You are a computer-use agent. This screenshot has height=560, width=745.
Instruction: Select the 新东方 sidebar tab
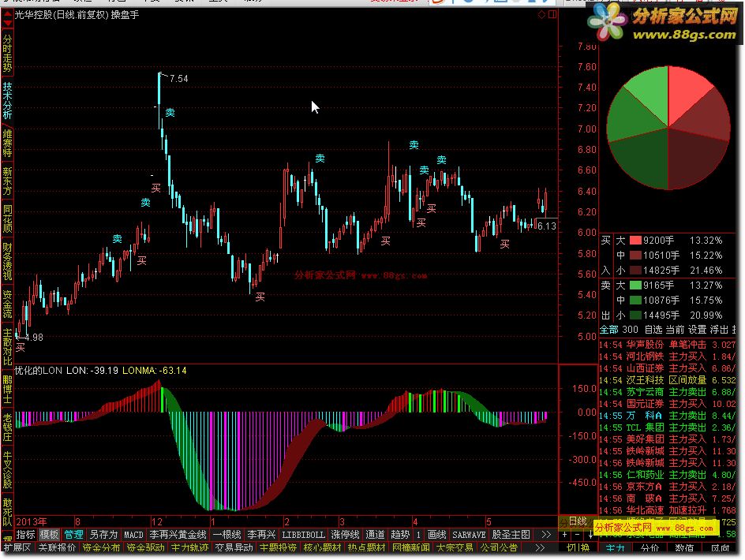pos(7,181)
